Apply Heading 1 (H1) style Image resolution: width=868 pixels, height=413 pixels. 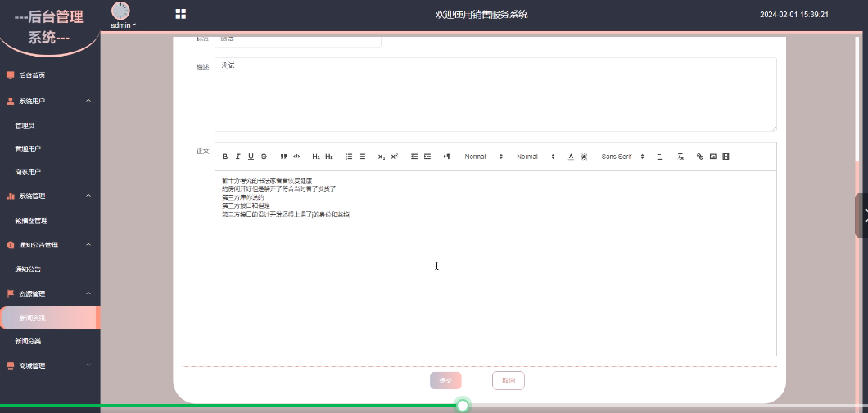click(316, 157)
